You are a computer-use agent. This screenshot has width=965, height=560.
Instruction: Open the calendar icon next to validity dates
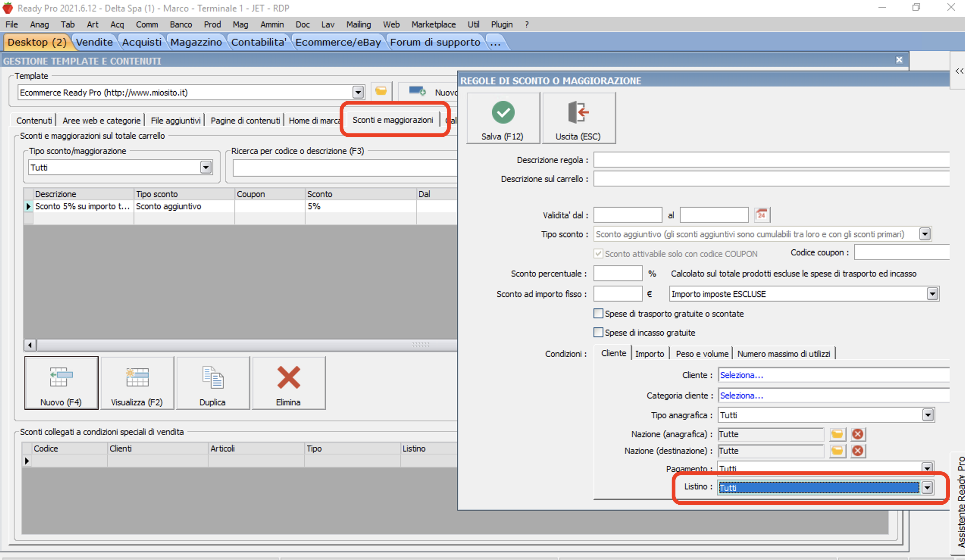pyautogui.click(x=762, y=215)
